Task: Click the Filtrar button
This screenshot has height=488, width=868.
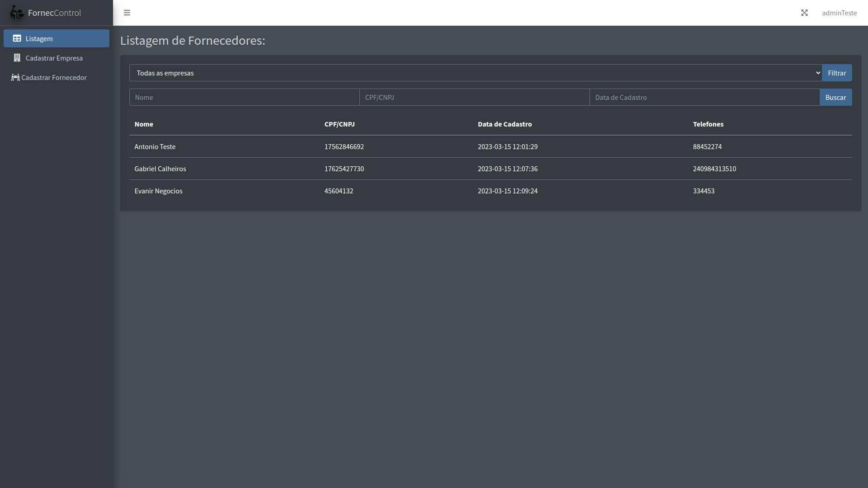Action: point(837,73)
